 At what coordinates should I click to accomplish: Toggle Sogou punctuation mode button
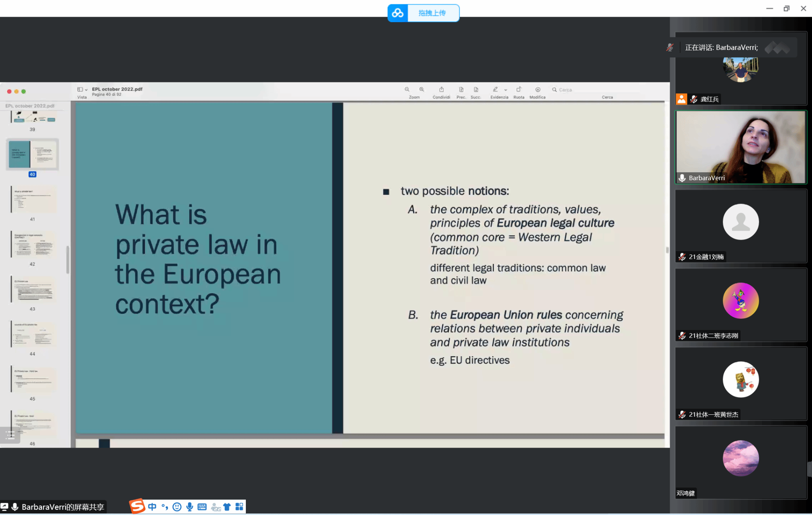click(165, 507)
